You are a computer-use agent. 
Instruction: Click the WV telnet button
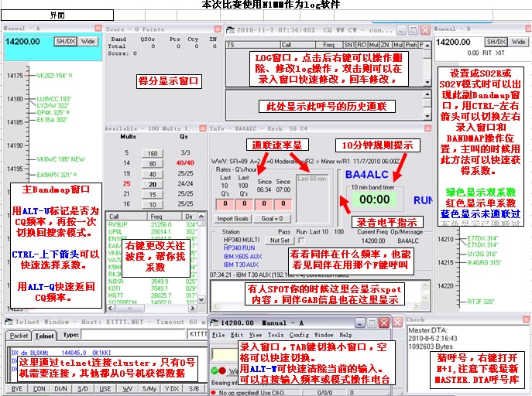[127, 389]
